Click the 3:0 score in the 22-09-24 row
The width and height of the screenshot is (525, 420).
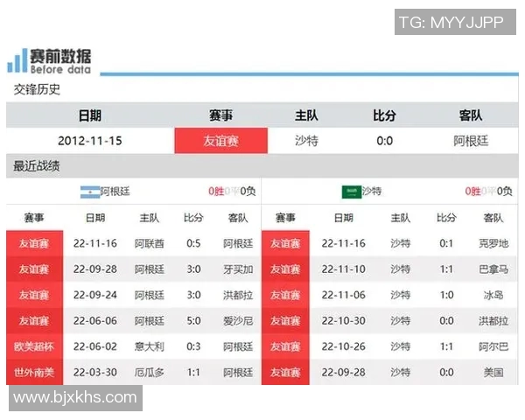tap(193, 295)
